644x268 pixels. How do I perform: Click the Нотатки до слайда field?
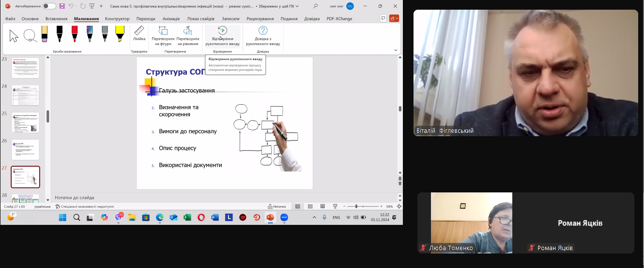point(223,197)
